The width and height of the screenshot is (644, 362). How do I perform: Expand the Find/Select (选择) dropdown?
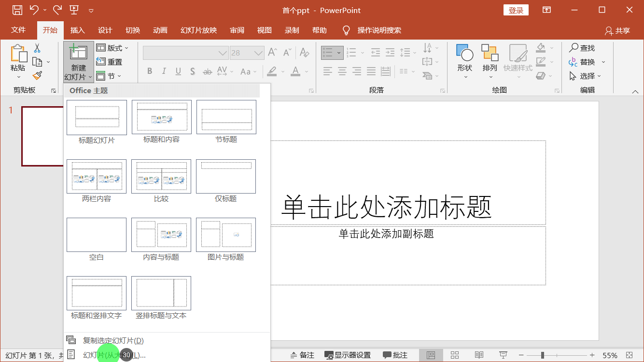pyautogui.click(x=585, y=76)
